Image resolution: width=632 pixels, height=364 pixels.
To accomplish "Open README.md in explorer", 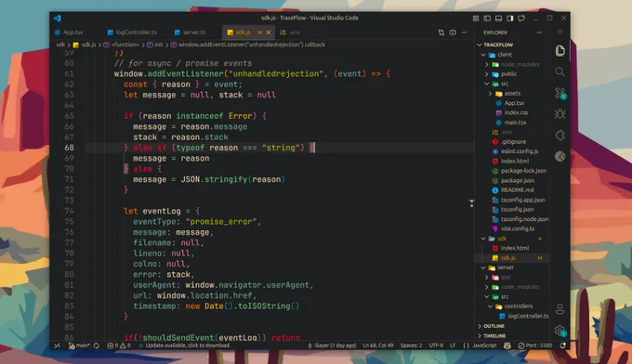I will pyautogui.click(x=517, y=190).
